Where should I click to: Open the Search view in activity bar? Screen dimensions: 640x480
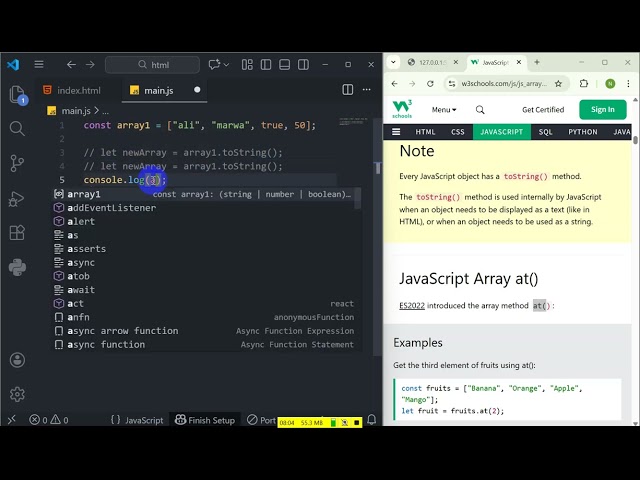[17, 128]
